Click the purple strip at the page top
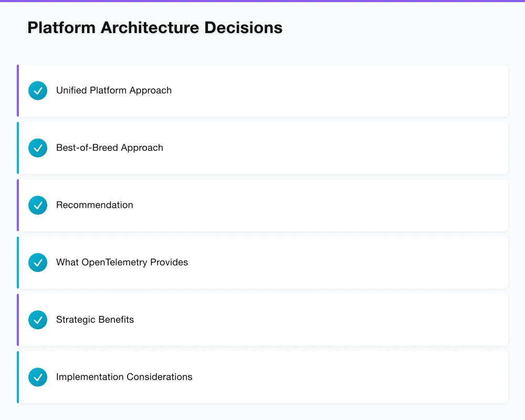525x420 pixels. [262, 1]
